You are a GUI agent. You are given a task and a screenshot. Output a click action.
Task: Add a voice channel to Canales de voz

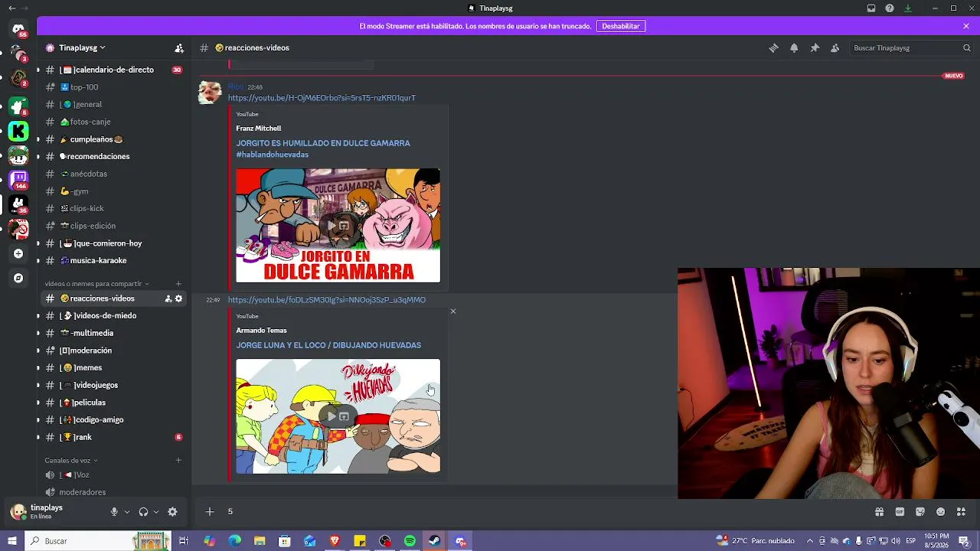point(178,461)
